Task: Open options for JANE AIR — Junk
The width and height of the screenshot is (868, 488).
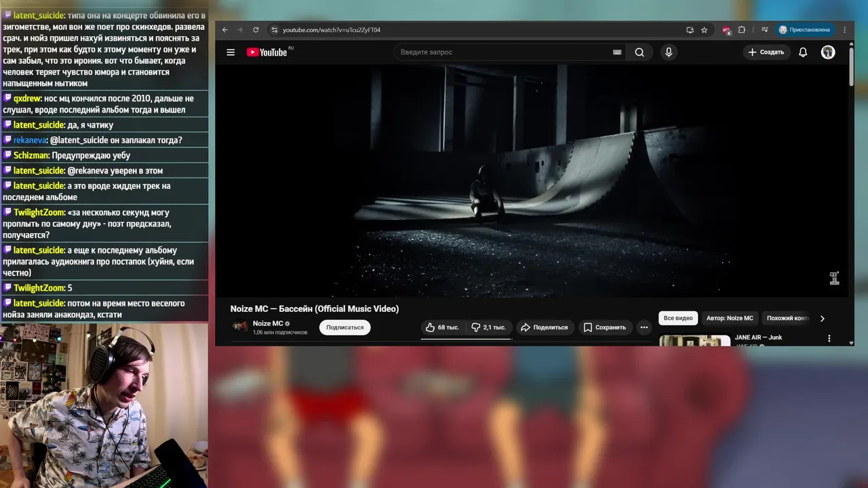Action: point(829,338)
